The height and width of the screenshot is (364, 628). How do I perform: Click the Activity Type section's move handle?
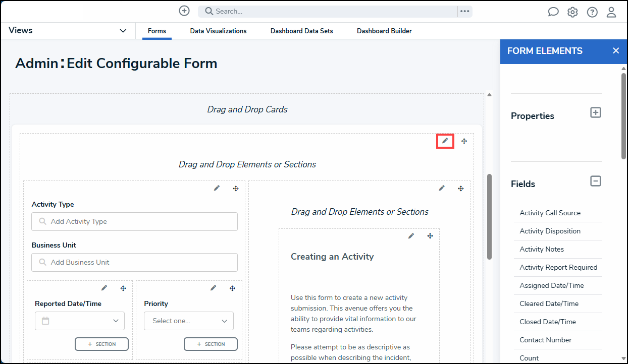pyautogui.click(x=236, y=188)
